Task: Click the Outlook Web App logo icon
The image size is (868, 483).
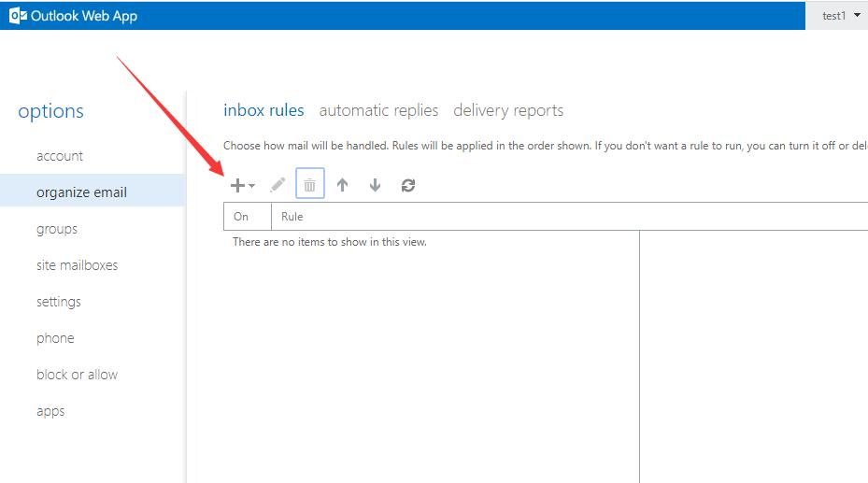Action: (18, 16)
